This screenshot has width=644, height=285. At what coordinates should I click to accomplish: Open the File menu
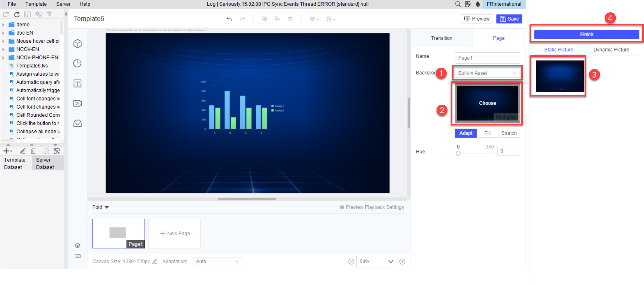[12, 4]
